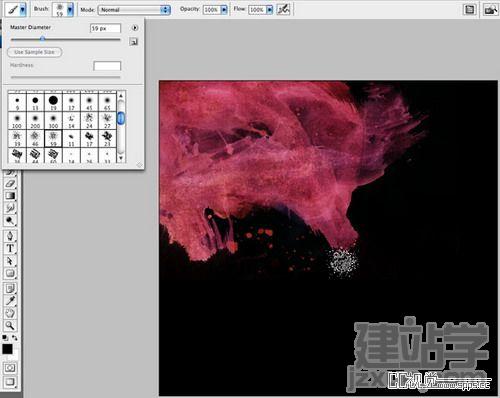500x398 pixels.
Task: Select the Path Selection arrow tool
Action: click(x=10, y=261)
